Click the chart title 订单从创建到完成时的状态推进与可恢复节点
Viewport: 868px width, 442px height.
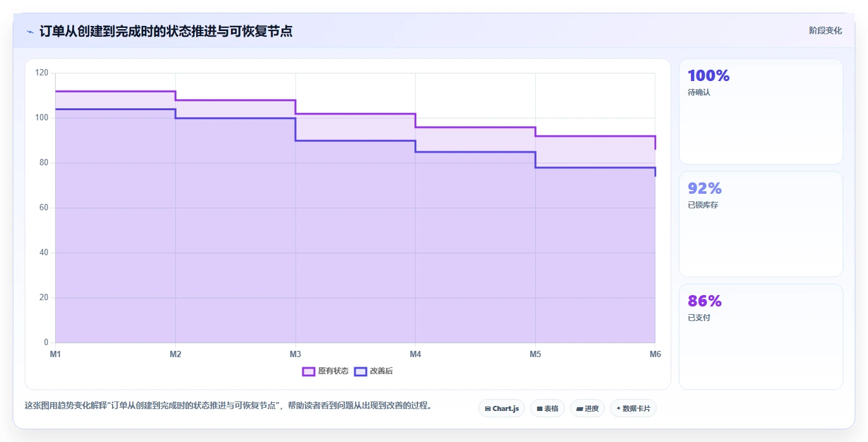(x=166, y=31)
